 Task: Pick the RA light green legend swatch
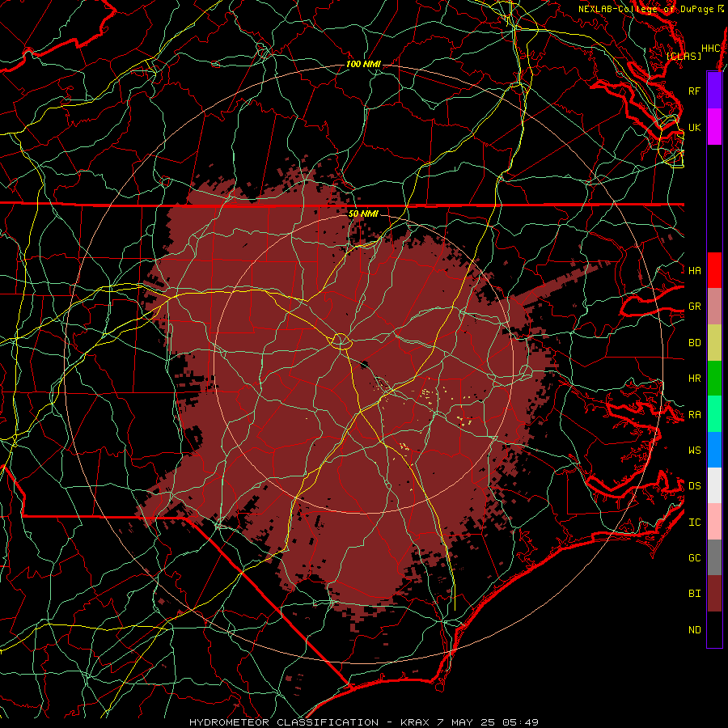click(714, 414)
